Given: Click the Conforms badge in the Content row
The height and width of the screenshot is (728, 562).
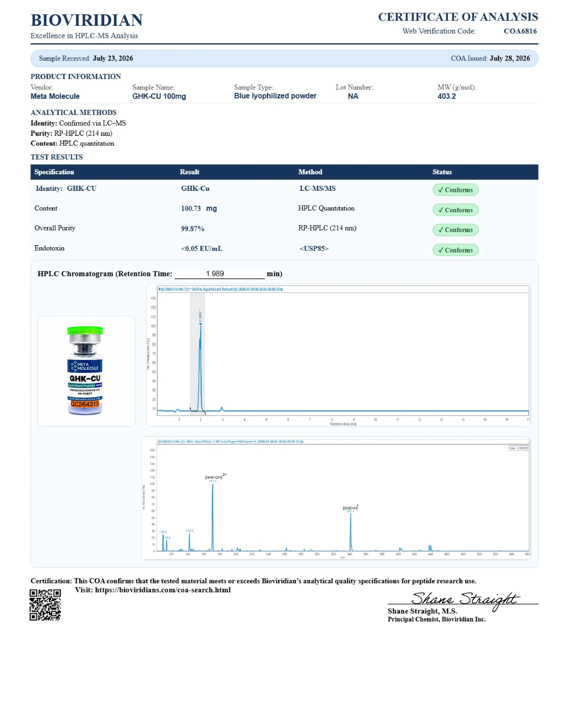Looking at the screenshot, I should click(455, 210).
